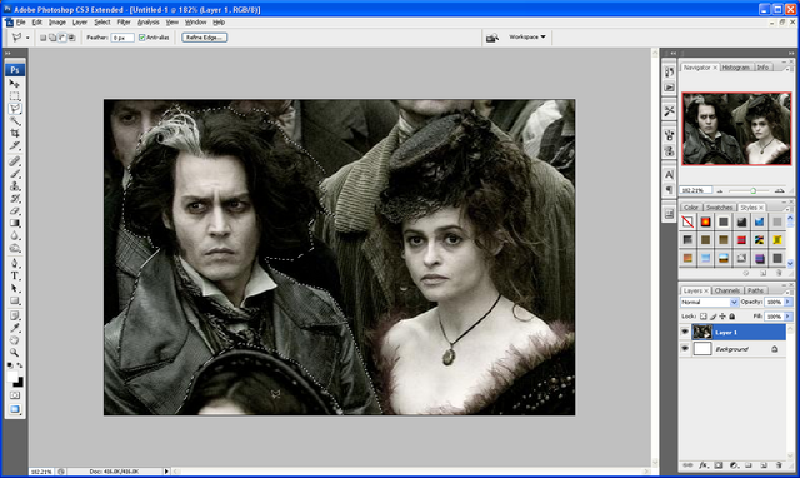Collapse the right panel dock to icons

791,53
